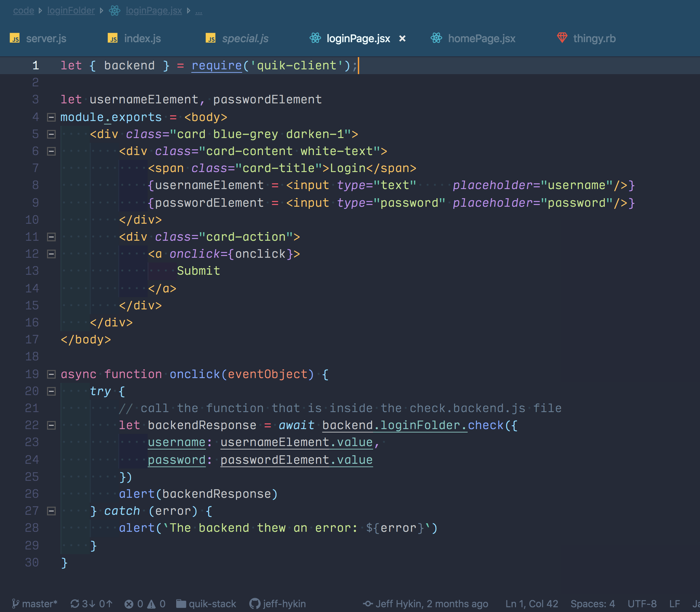Click 'module.exports' on line 4
This screenshot has width=700, height=612.
point(111,118)
